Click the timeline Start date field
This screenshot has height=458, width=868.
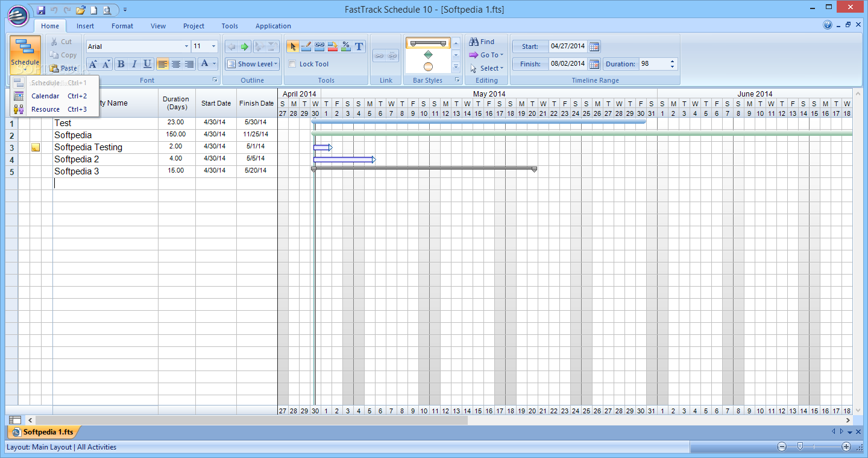(x=568, y=46)
